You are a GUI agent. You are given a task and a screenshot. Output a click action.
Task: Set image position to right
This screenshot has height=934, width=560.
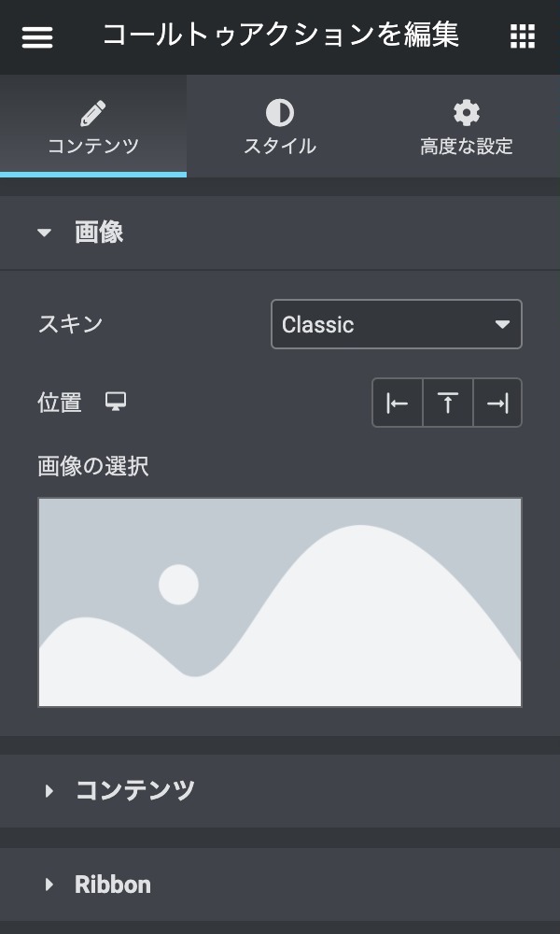pyautogui.click(x=497, y=403)
